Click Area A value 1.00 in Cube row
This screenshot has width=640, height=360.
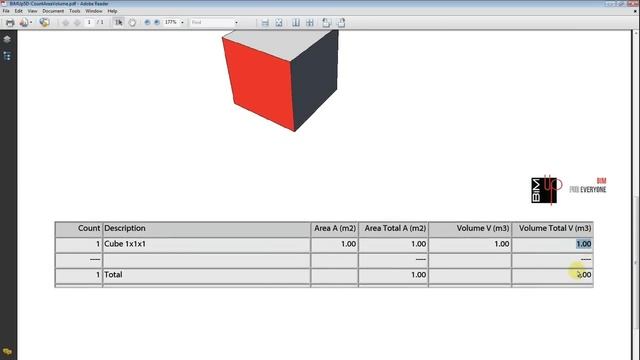[349, 244]
